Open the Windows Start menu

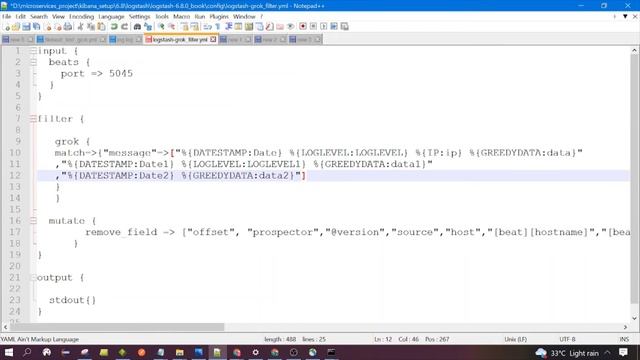click(x=8, y=353)
